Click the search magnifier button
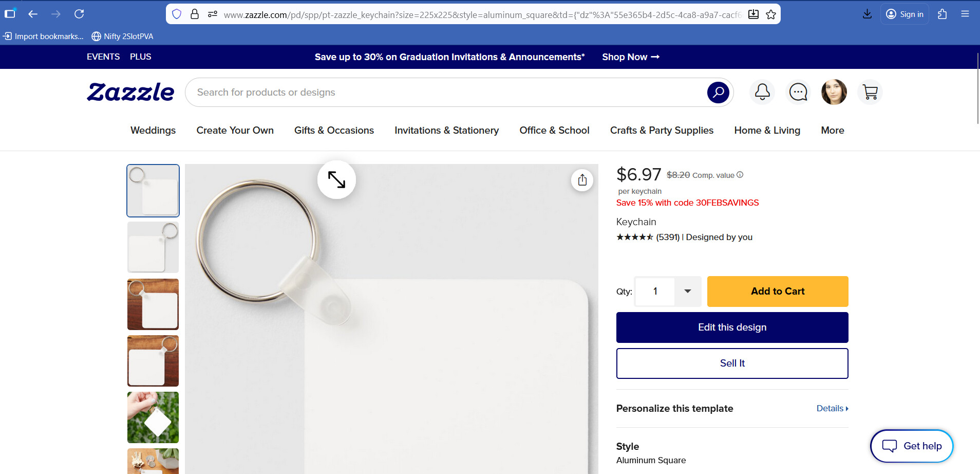The height and width of the screenshot is (474, 980). pyautogui.click(x=718, y=93)
